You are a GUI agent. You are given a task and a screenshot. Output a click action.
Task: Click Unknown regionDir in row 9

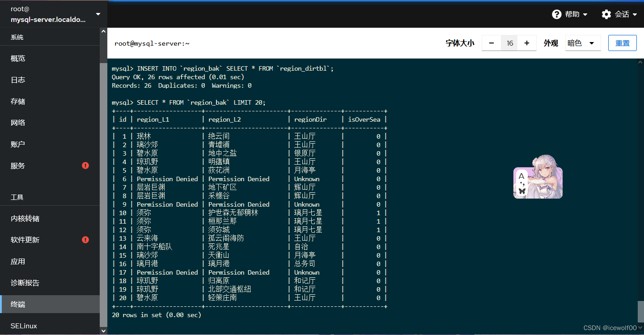307,204
